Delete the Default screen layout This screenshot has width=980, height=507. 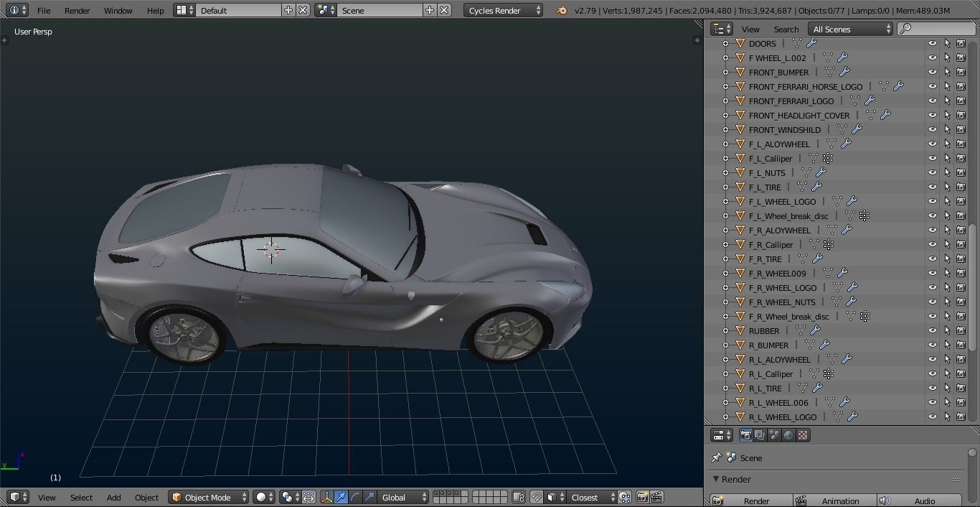coord(303,10)
